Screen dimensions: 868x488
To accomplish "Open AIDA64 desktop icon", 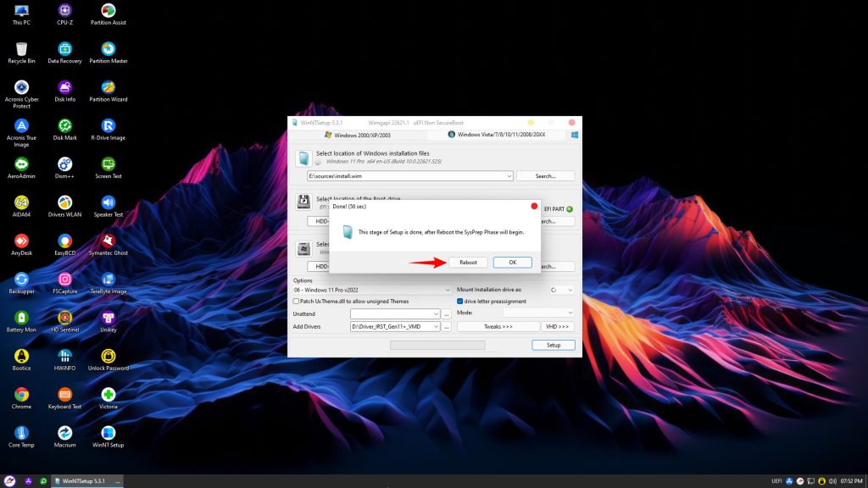I will [x=21, y=207].
